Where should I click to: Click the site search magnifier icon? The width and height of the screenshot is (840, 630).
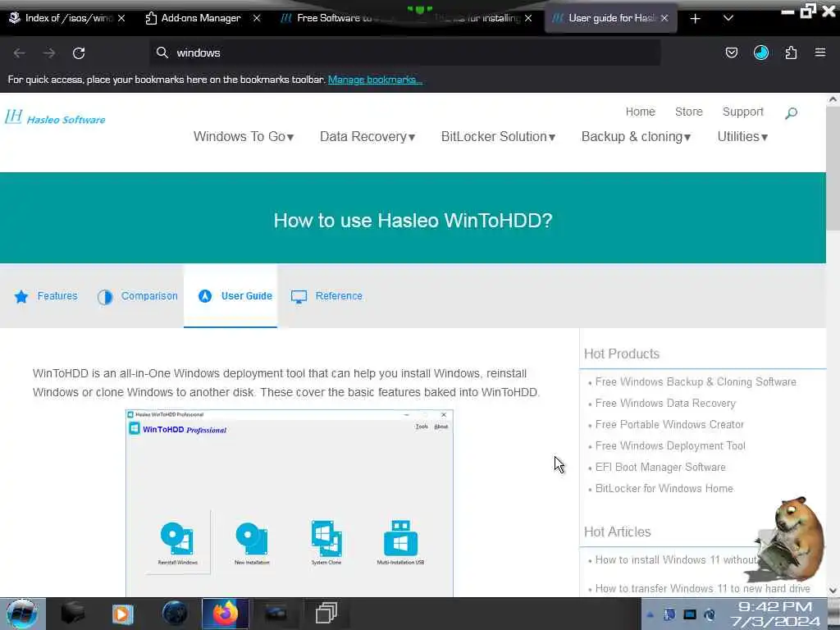pyautogui.click(x=792, y=113)
